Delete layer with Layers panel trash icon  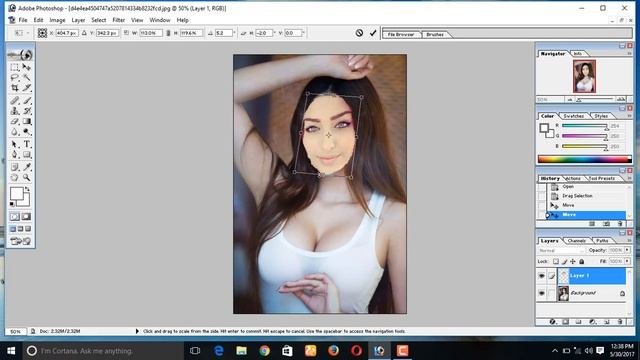pos(620,322)
